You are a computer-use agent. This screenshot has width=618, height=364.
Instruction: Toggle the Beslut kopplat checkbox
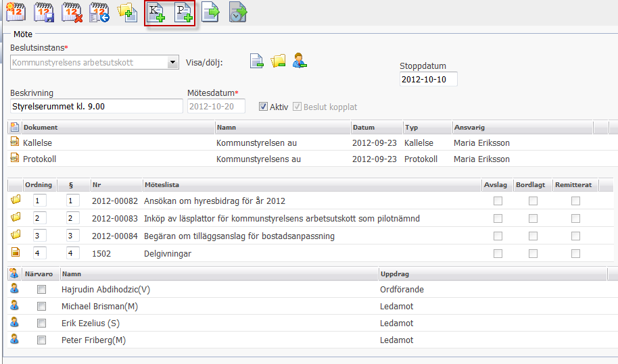(298, 107)
